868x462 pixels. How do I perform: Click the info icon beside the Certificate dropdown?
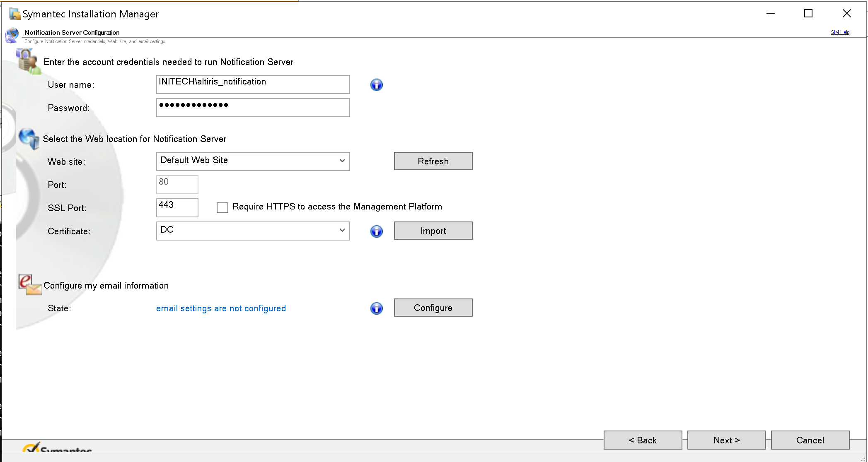tap(376, 231)
